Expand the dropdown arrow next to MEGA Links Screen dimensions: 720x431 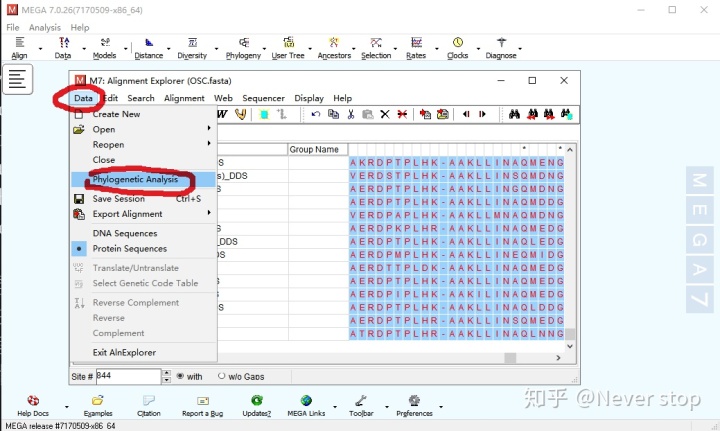coord(335,407)
